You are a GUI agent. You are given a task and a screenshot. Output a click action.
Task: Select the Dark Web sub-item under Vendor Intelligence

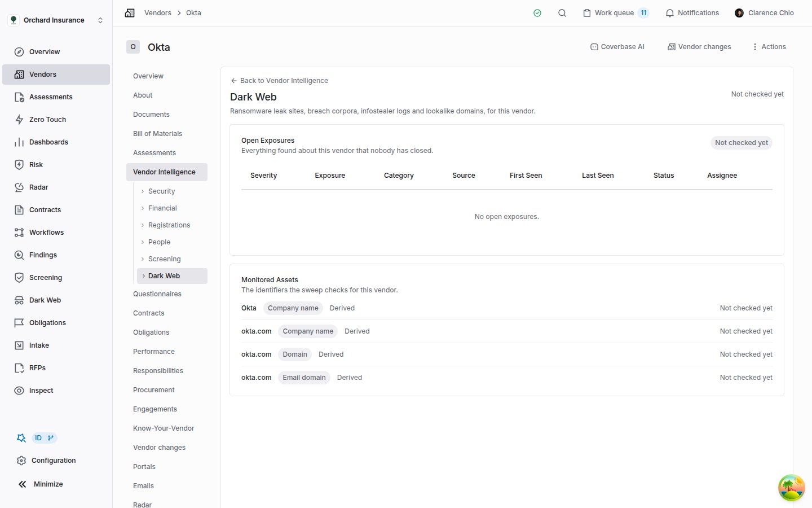(173, 276)
